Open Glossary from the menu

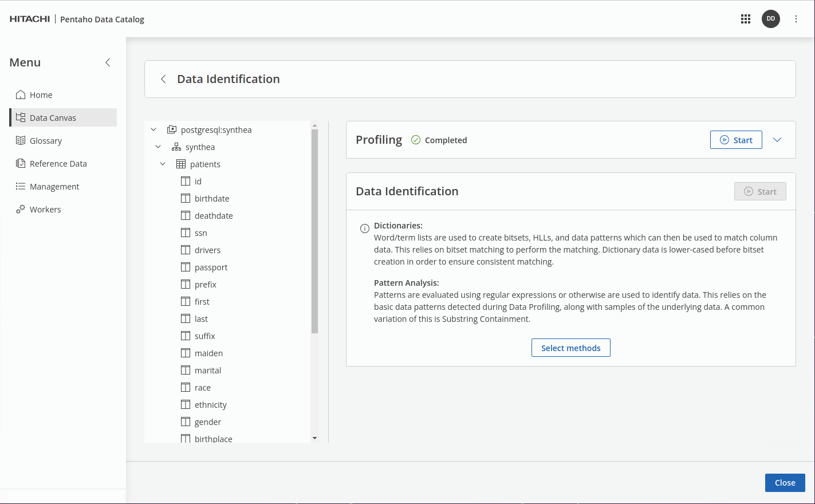[45, 141]
